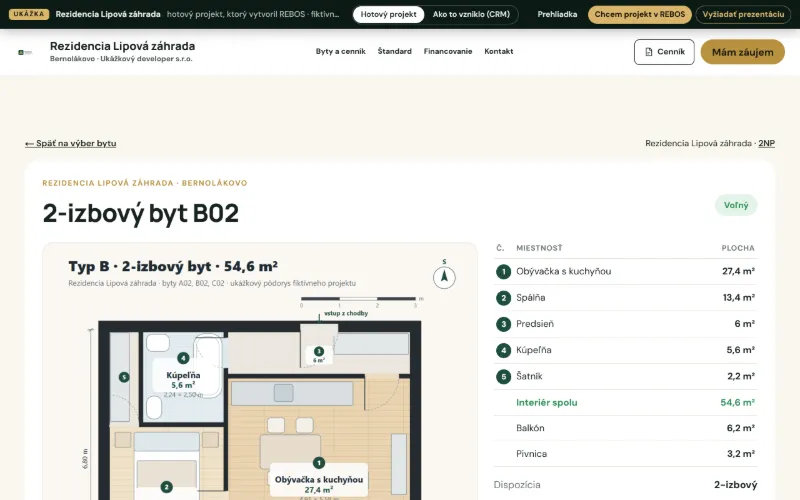
Task: Click Pivnica row label
Action: click(x=531, y=454)
